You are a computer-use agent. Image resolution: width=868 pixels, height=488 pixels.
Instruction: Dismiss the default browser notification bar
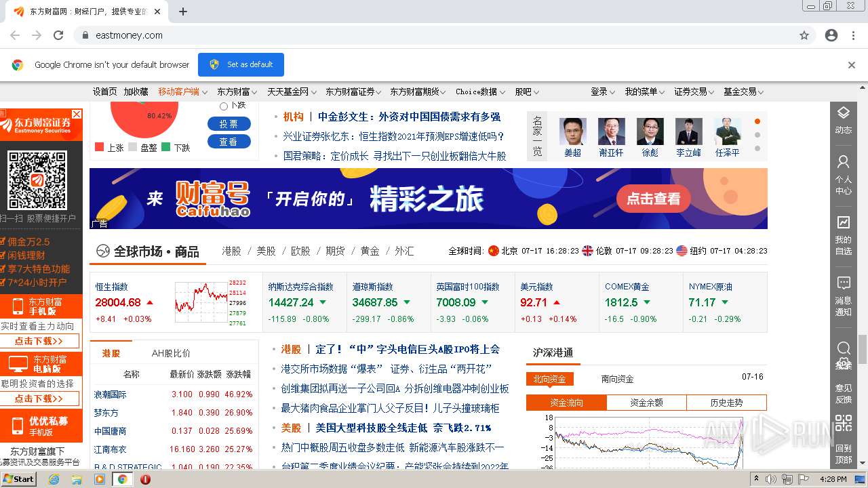tap(852, 65)
